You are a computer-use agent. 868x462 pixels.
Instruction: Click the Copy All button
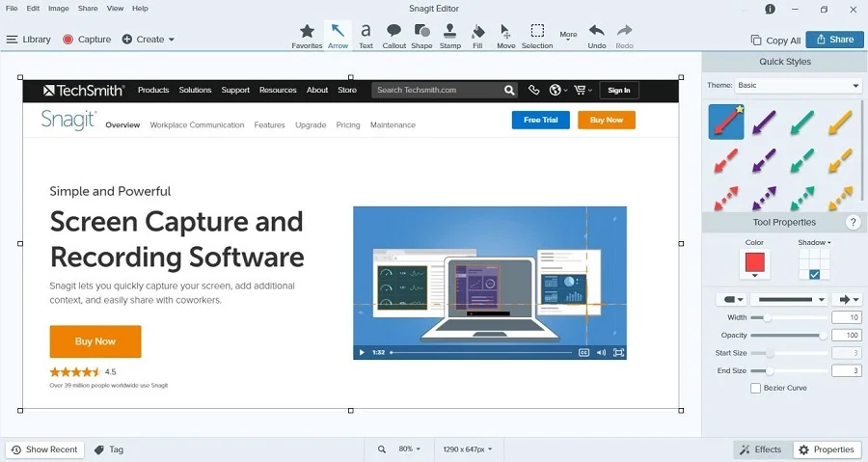coord(775,41)
